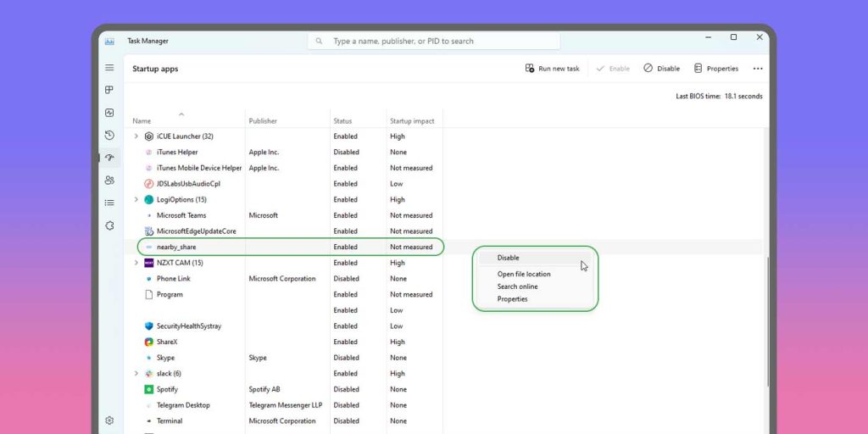Open the App history icon in sidebar
Image resolution: width=868 pixels, height=434 pixels.
coord(109,136)
